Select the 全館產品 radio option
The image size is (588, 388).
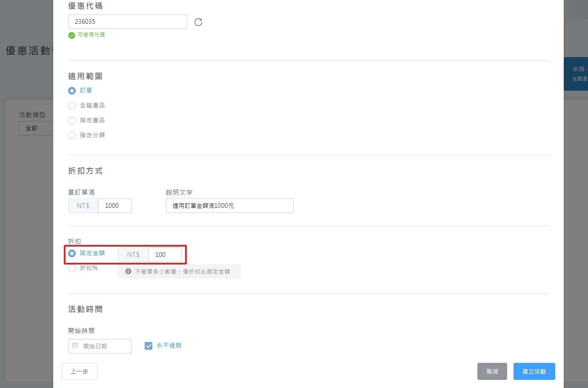[72, 106]
